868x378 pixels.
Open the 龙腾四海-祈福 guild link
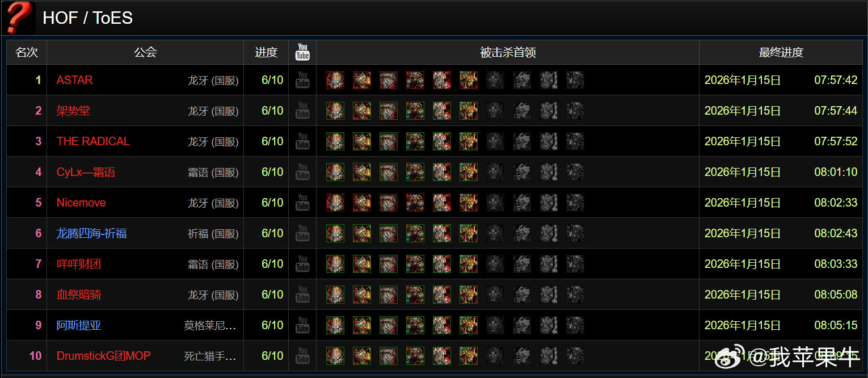91,233
